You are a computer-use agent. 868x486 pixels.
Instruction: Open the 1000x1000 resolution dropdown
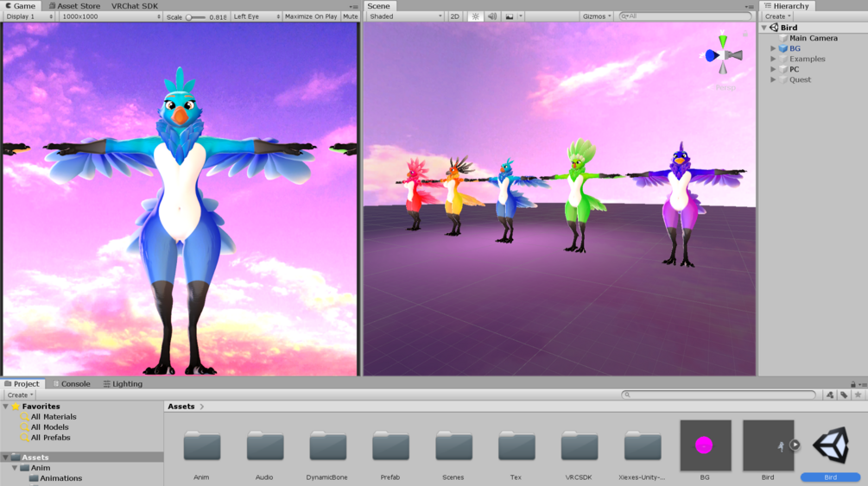click(x=111, y=16)
